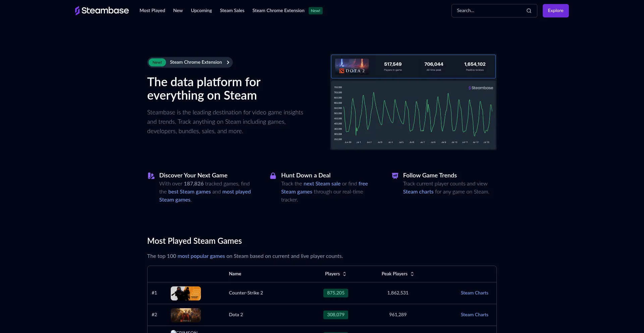
Task: Follow the most popular games link
Action: (201, 256)
